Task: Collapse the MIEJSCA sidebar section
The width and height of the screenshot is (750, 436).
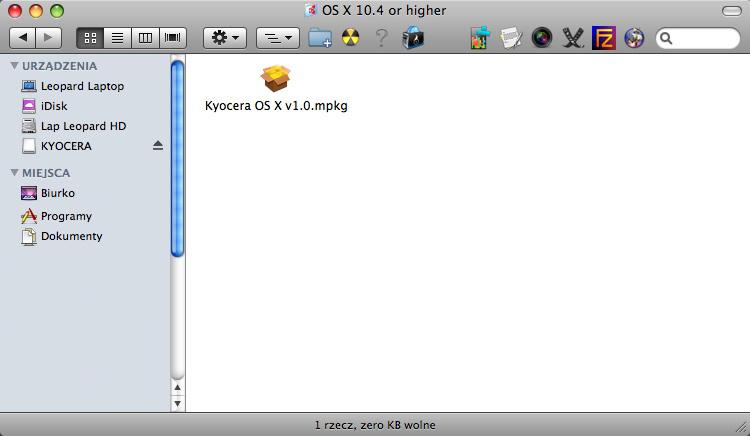Action: pyautogui.click(x=14, y=173)
